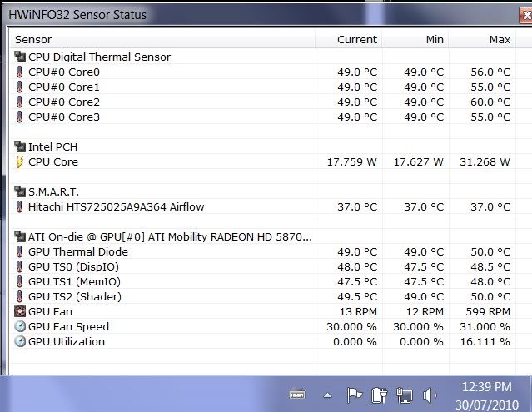Select the GPU Thermal Diode label

point(78,251)
